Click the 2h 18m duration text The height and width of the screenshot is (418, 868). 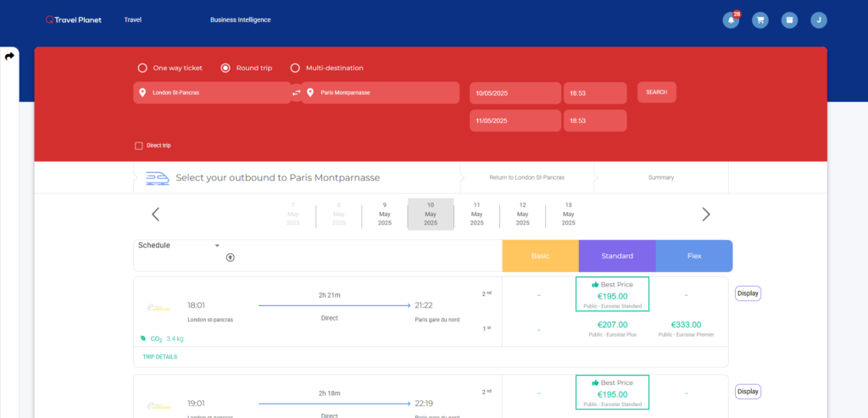click(x=330, y=393)
